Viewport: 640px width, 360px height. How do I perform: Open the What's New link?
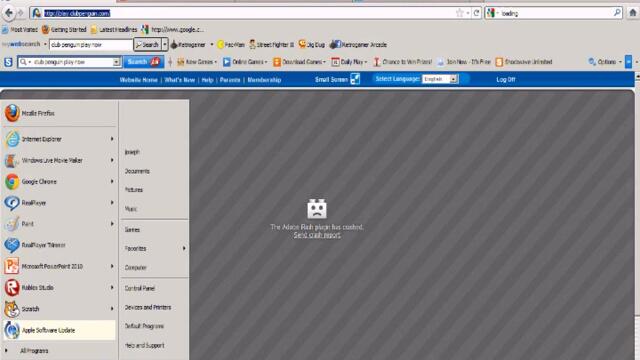180,80
